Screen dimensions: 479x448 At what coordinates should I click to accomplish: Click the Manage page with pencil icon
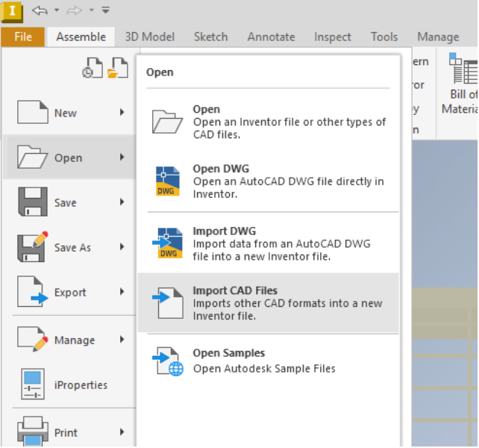click(33, 339)
